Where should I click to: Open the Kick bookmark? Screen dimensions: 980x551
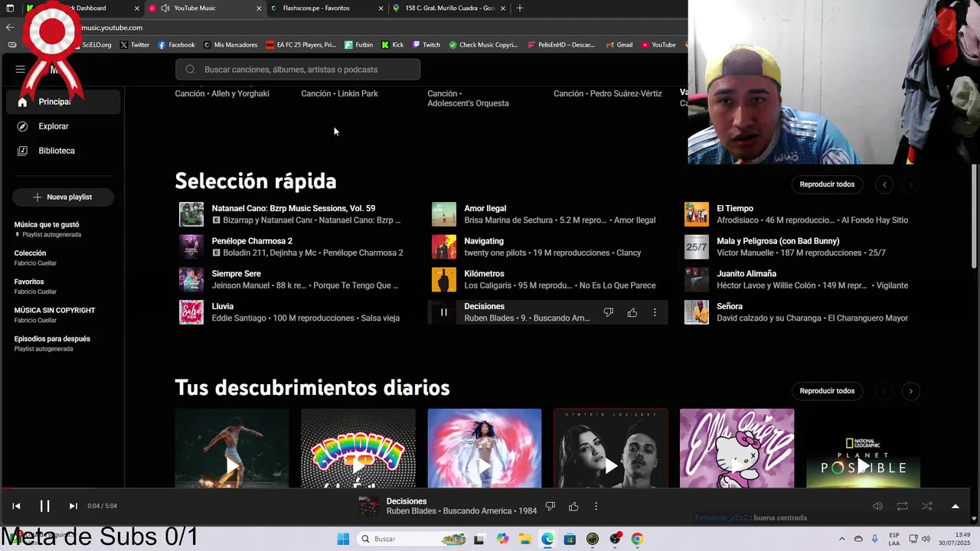393,44
